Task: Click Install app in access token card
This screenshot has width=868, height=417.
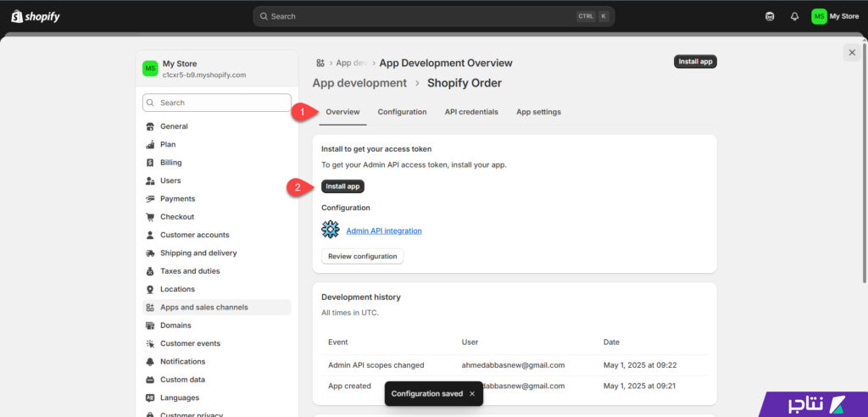Action: [x=342, y=186]
